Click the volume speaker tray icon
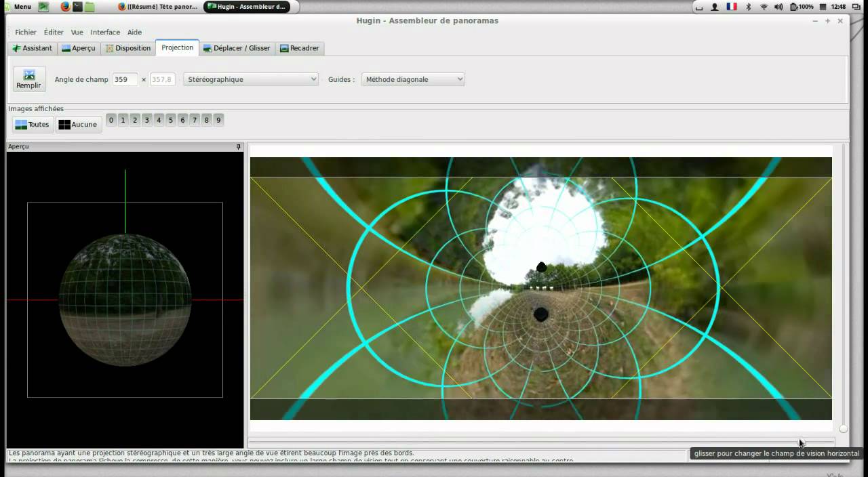 (x=778, y=7)
